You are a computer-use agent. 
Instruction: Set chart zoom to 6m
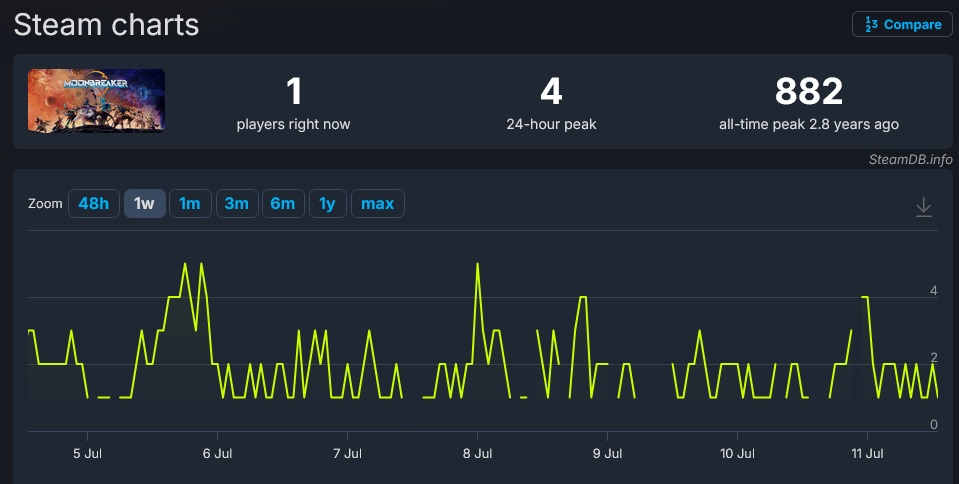tap(283, 204)
